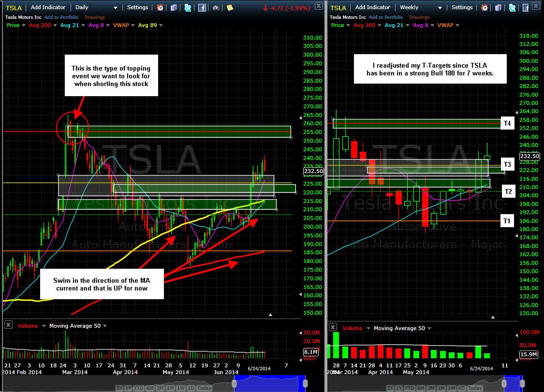544x392 pixels.
Task: Click the 6M range button on daily chart
Action: click(x=149, y=388)
